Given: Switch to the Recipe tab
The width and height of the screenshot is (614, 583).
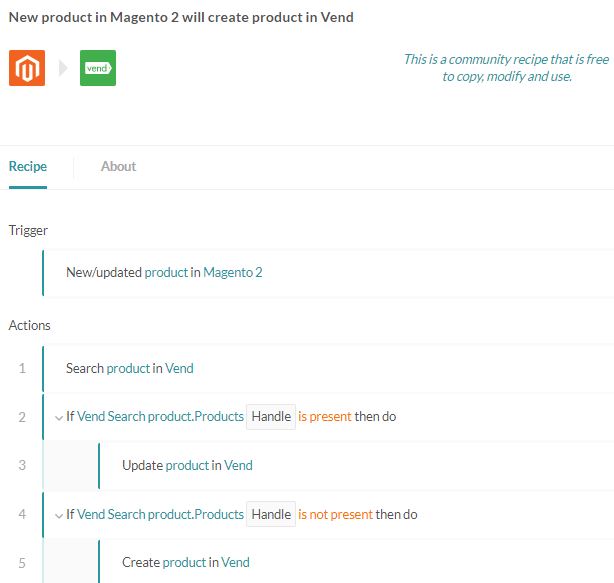Looking at the screenshot, I should (28, 166).
